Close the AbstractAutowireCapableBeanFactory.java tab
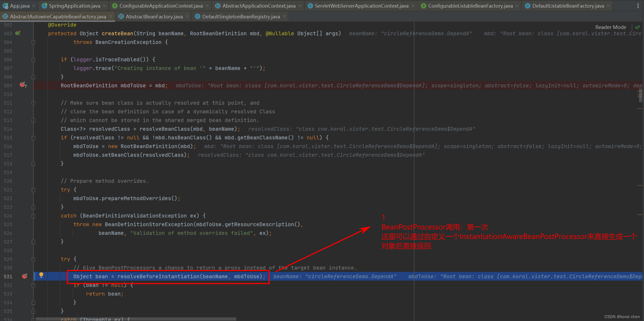Image resolution: width=644 pixels, height=321 pixels. tap(111, 17)
